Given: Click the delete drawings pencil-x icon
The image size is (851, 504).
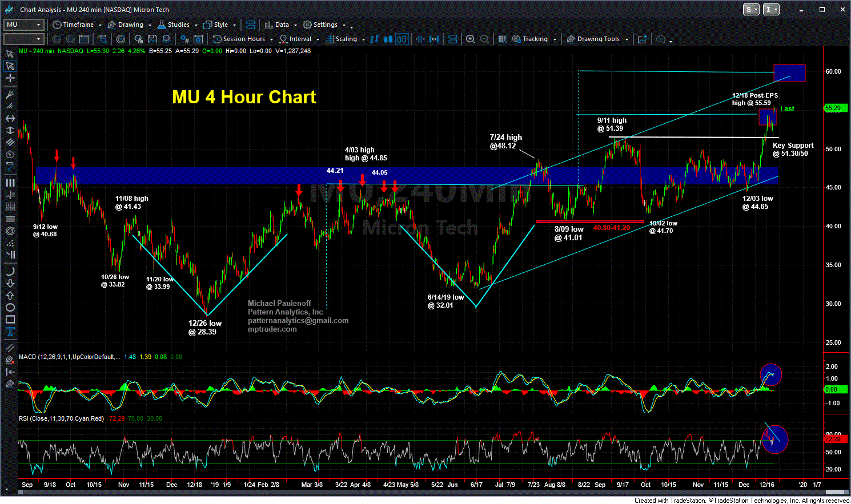Looking at the screenshot, I should click(x=10, y=360).
